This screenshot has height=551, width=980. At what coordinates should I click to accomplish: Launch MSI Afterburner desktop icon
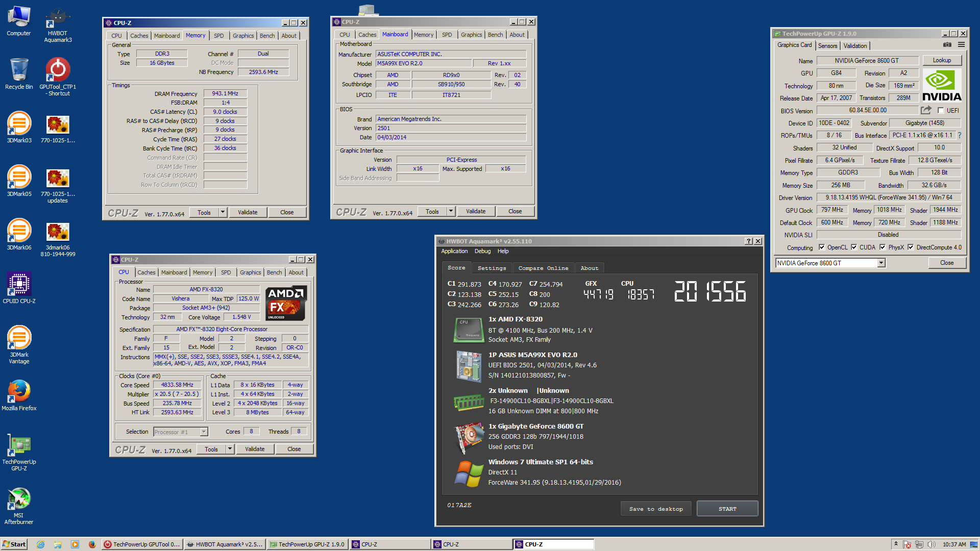coord(19,506)
